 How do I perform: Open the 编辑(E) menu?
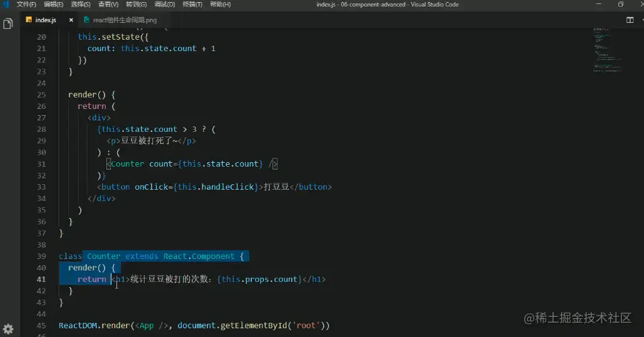tap(53, 4)
